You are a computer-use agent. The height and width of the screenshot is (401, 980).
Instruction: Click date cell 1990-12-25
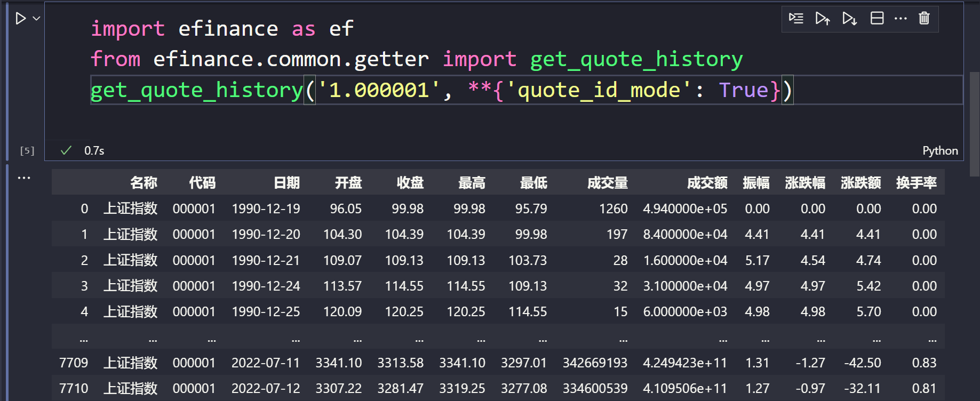(266, 311)
